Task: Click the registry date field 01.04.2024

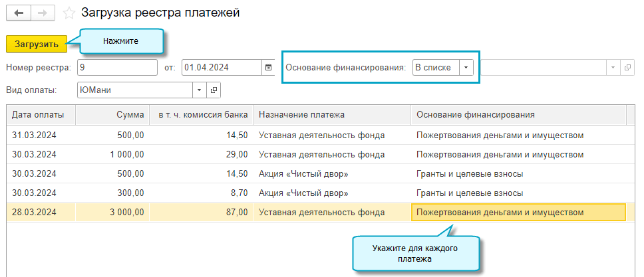Action: [x=221, y=68]
